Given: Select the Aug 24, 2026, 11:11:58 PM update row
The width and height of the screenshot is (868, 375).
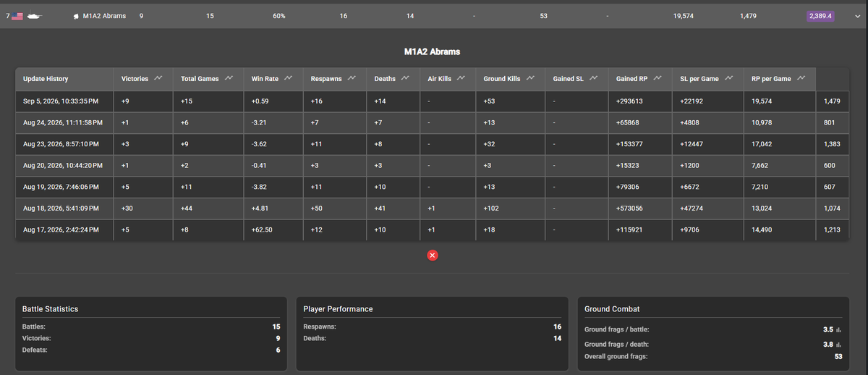Looking at the screenshot, I should [432, 123].
